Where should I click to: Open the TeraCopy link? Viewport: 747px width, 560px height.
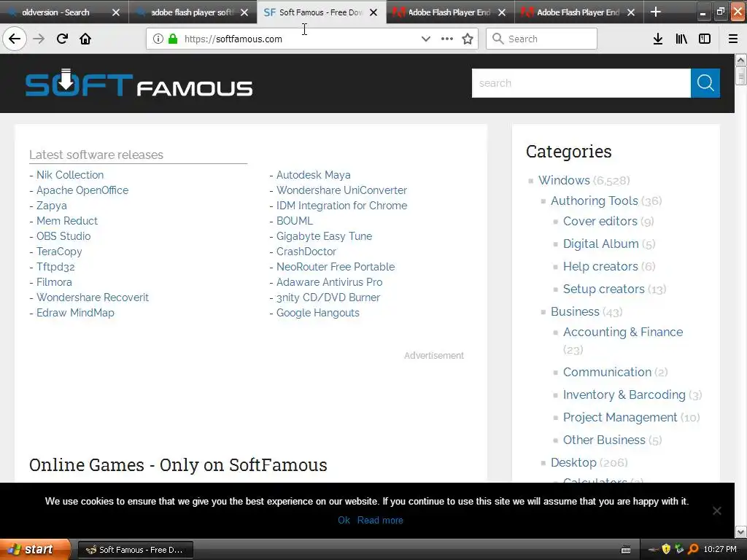click(59, 252)
